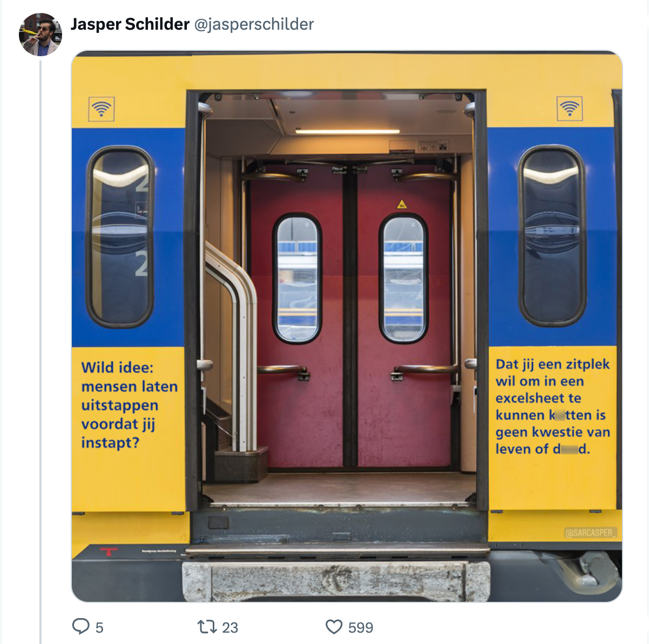Click the reply count of 5
Viewport: 649px width, 644px height.
coord(99,628)
